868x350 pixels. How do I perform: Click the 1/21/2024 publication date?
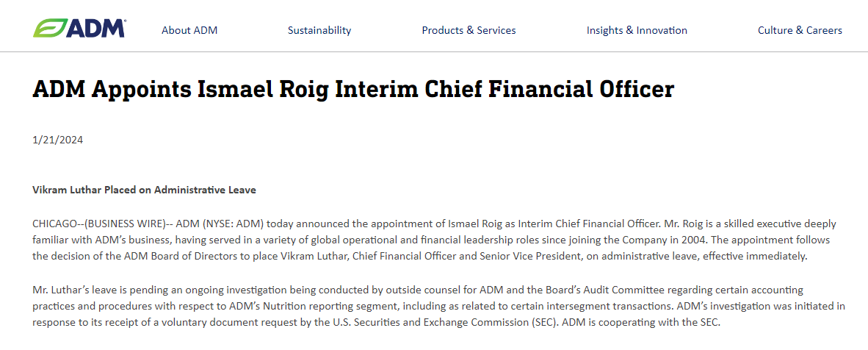(x=58, y=140)
